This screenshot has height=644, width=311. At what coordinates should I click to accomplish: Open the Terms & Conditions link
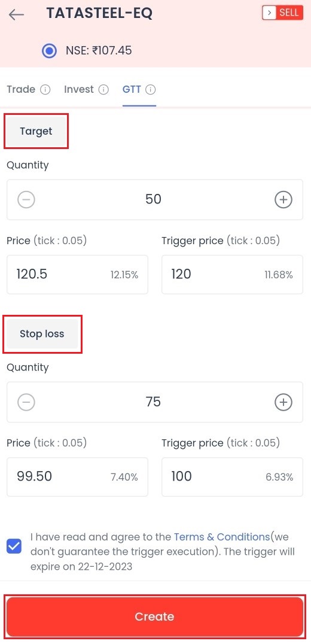[x=221, y=537]
